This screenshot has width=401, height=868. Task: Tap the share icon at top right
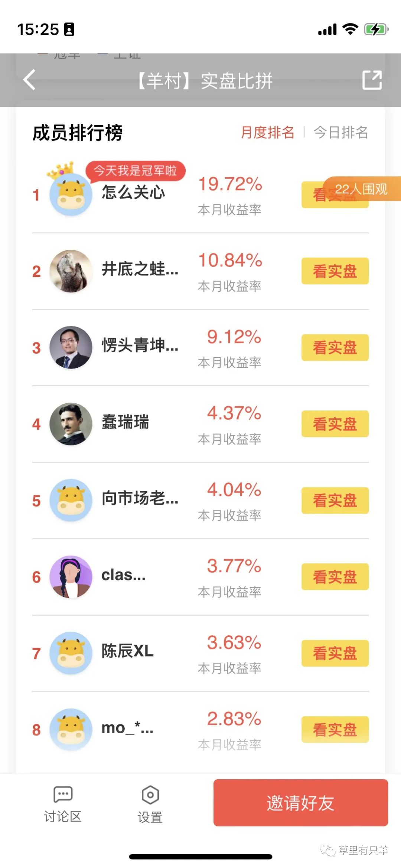coord(372,80)
